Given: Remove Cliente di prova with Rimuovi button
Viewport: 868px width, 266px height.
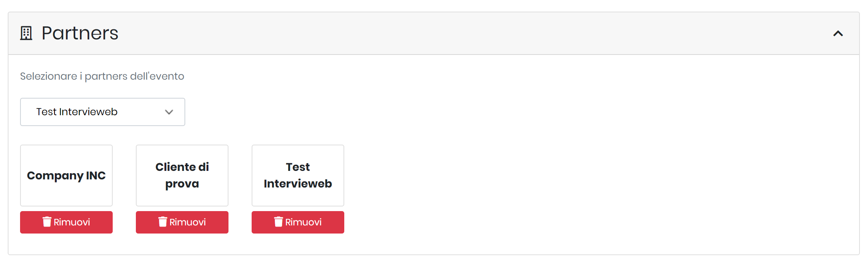Looking at the screenshot, I should point(182,222).
